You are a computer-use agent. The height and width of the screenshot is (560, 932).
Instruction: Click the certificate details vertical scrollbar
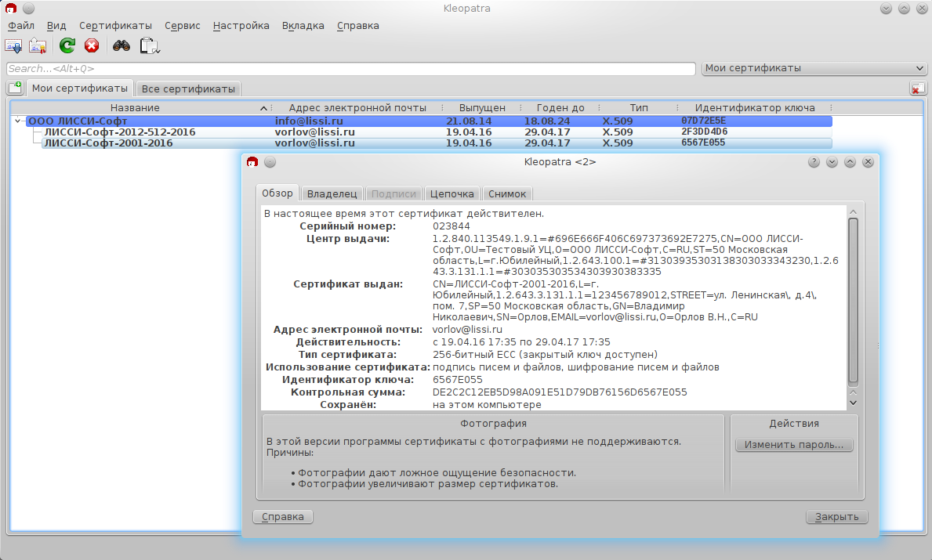coord(853,298)
